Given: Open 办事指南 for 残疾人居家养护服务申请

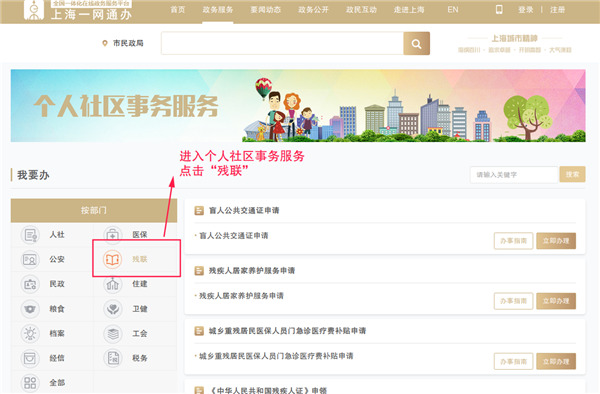Looking at the screenshot, I should 514,301.
